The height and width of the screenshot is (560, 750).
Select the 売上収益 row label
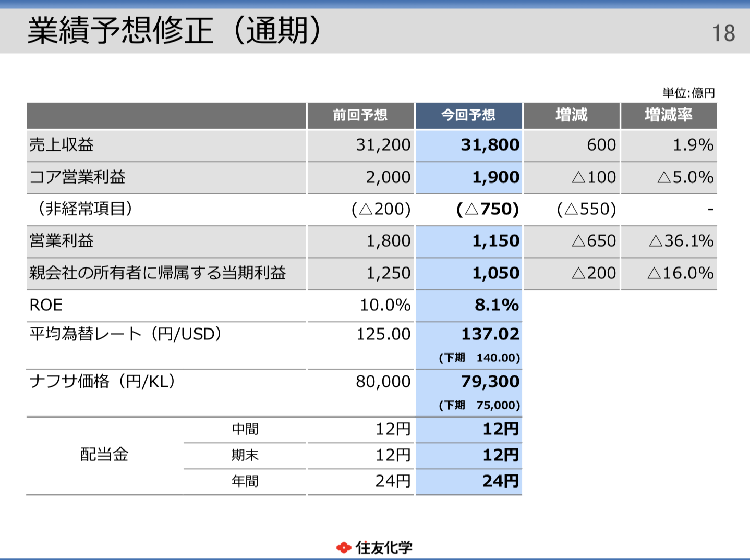(x=62, y=145)
